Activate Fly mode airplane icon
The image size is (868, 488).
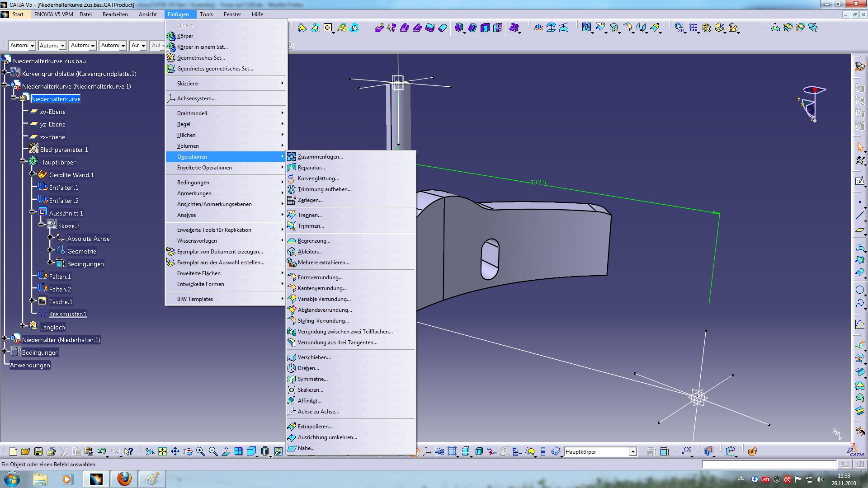(x=150, y=451)
